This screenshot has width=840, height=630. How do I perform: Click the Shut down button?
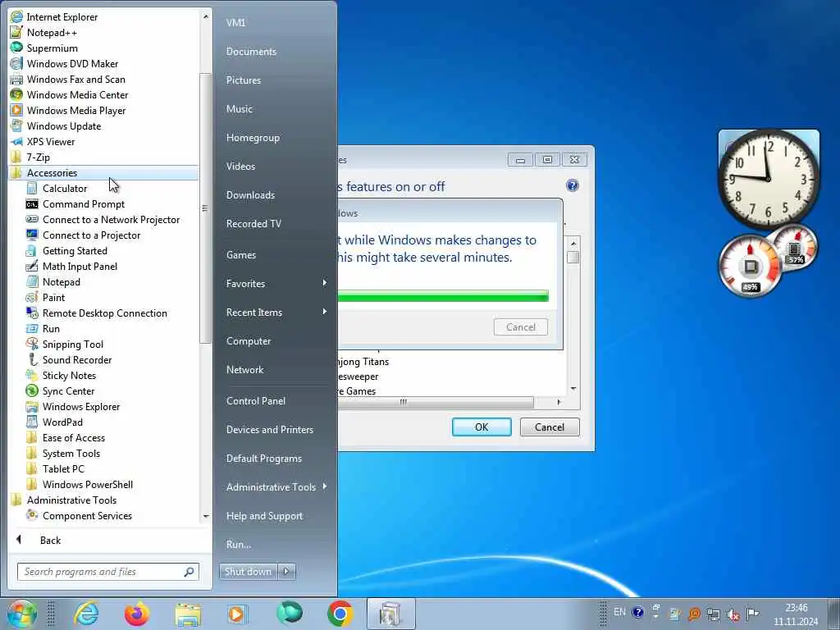(x=249, y=571)
